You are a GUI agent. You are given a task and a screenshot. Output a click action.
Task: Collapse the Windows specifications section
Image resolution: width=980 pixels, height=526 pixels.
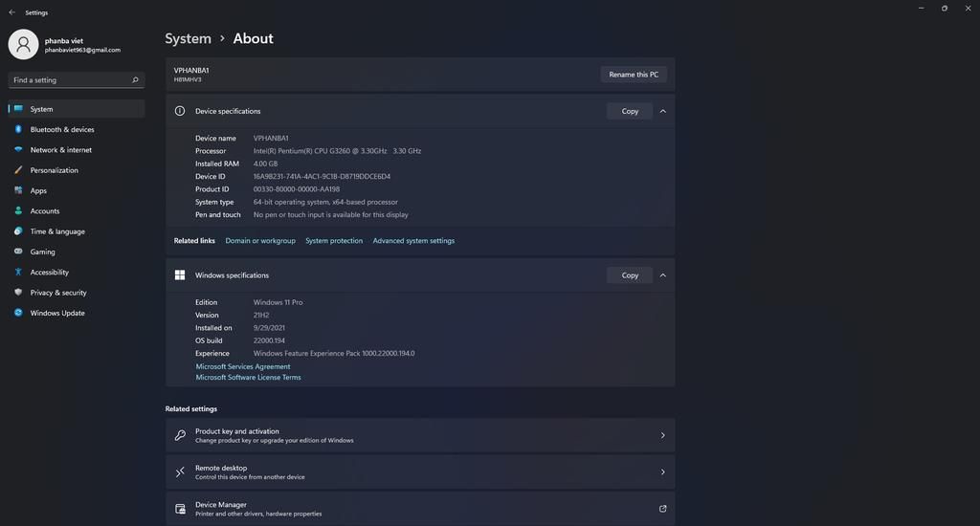662,275
